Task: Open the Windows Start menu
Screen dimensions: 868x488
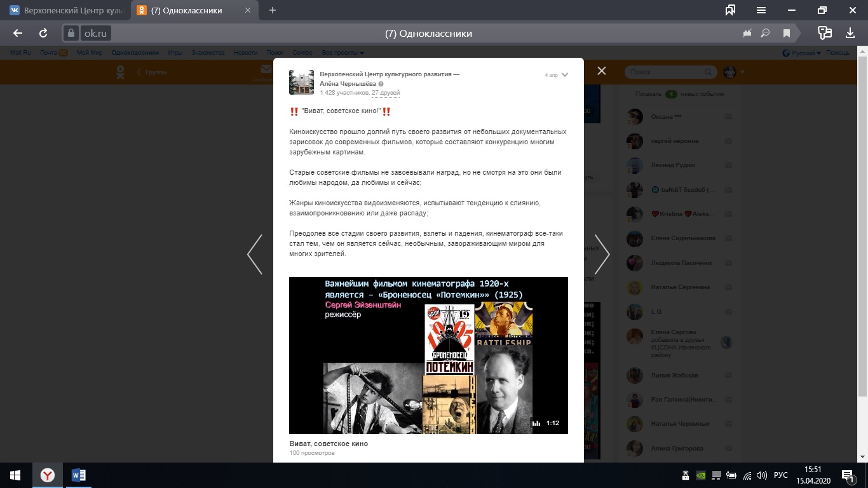Action: click(x=15, y=475)
